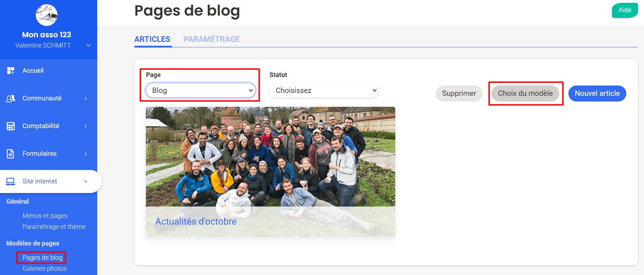Open the Aide help button
The image size is (644, 275).
point(624,10)
